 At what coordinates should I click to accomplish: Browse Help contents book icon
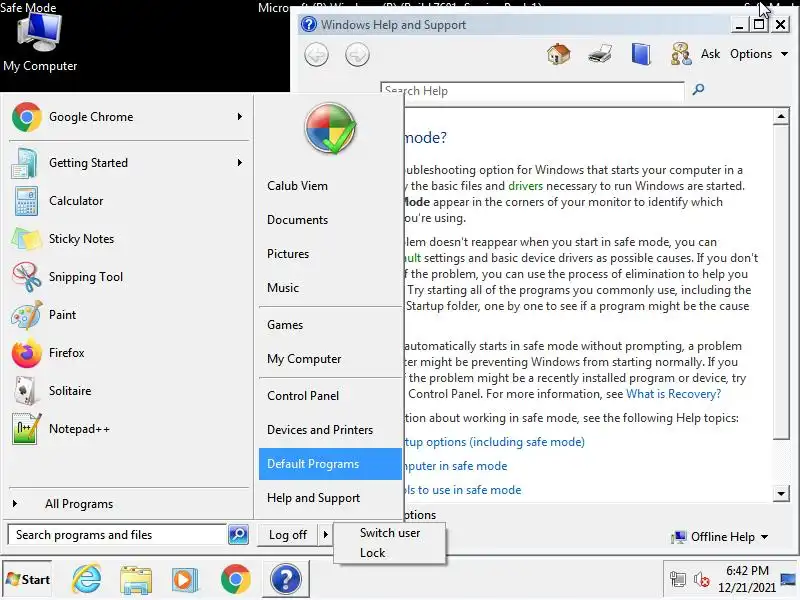tap(641, 54)
